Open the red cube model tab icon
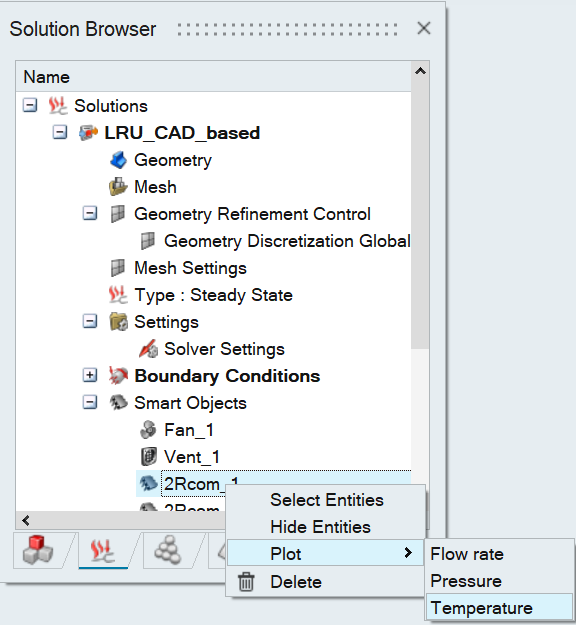576x625 pixels. 38,550
